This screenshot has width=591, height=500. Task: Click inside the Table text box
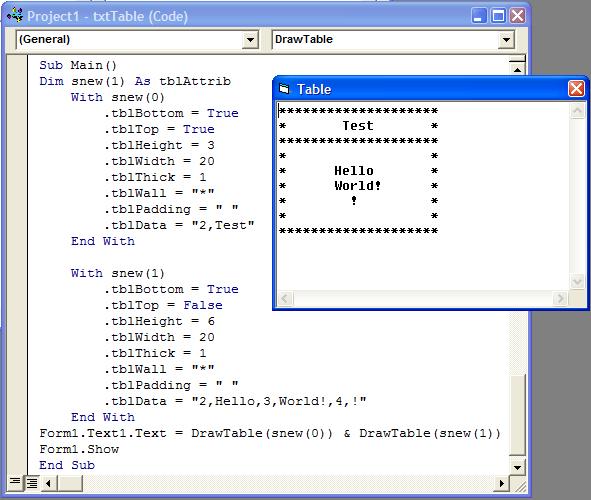point(423,196)
